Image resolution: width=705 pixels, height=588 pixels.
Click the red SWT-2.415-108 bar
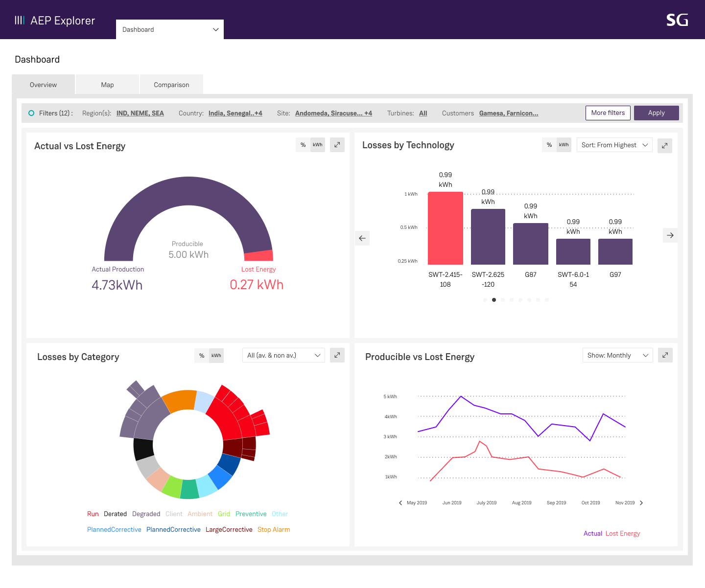coord(446,228)
